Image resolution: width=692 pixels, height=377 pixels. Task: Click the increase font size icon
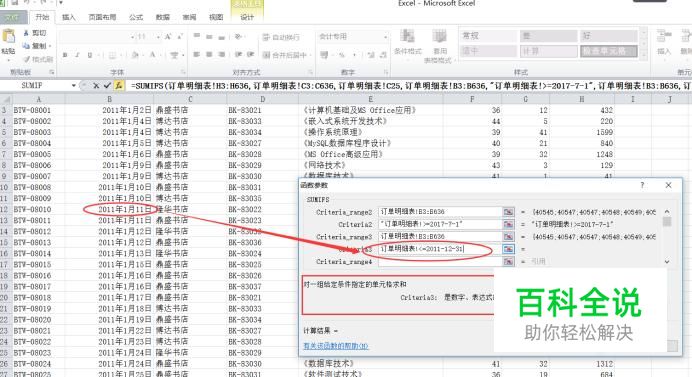point(168,37)
